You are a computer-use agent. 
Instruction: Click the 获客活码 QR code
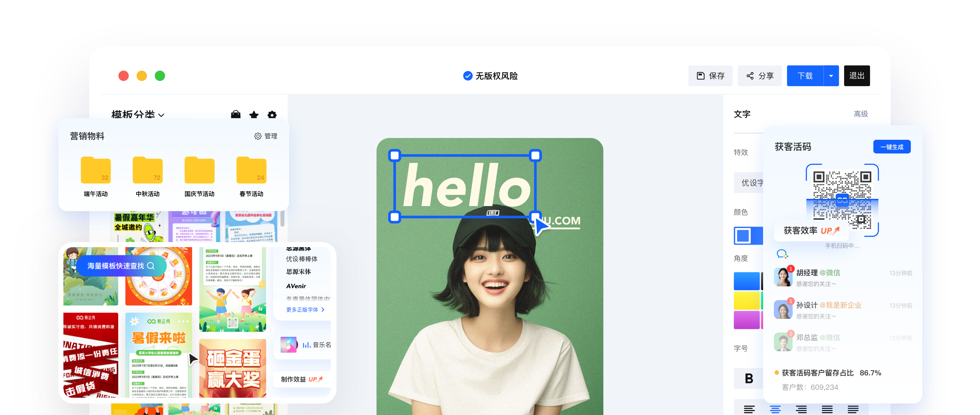842,200
